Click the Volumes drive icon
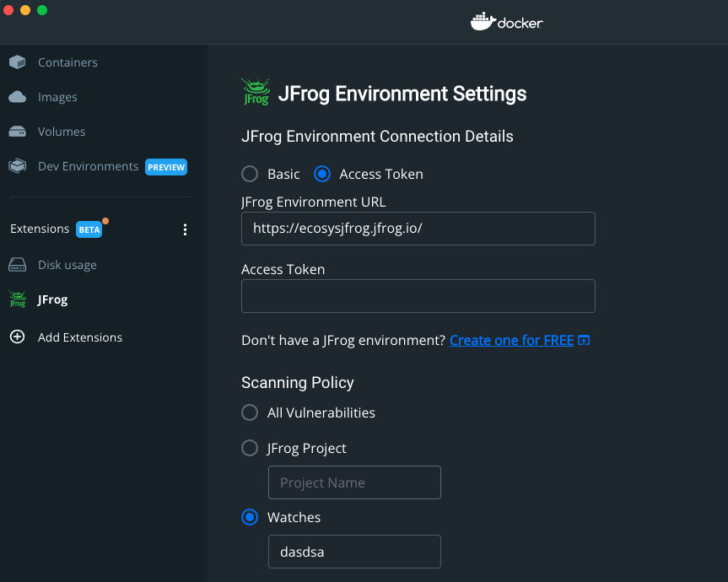The width and height of the screenshot is (728, 582). coord(17,132)
